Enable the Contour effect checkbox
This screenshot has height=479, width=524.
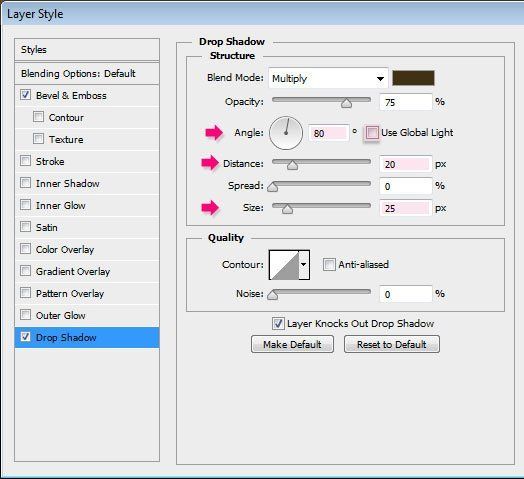(38, 117)
